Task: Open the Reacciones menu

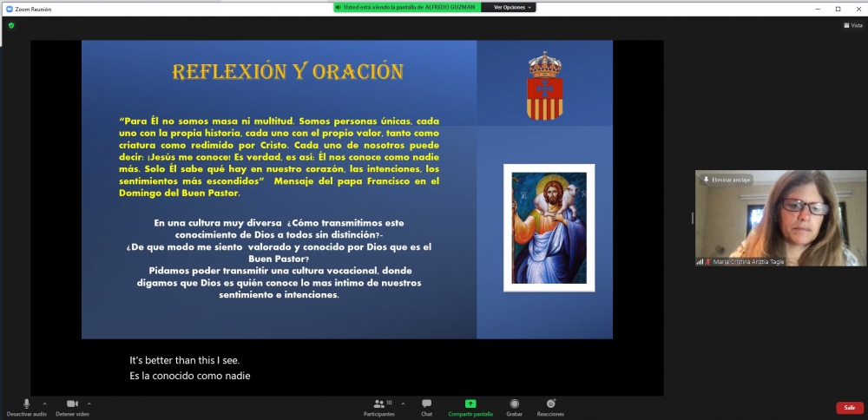Action: pyautogui.click(x=550, y=406)
